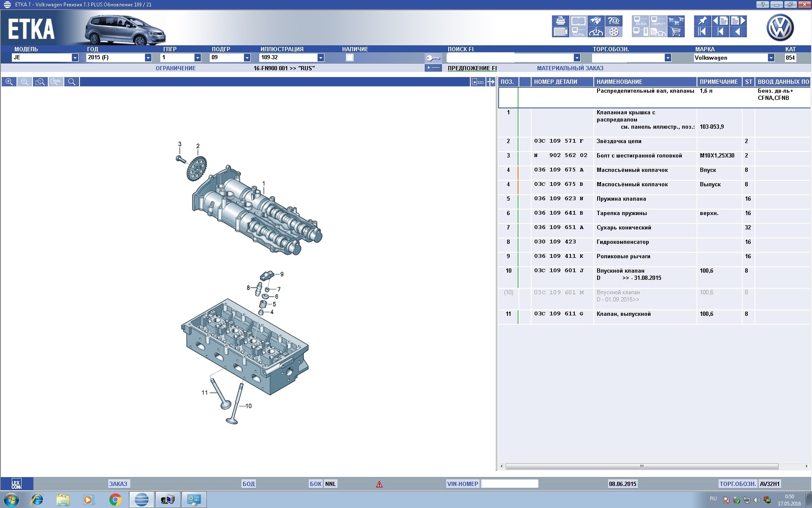Toggle the restriction filter arrow button

tap(433, 68)
